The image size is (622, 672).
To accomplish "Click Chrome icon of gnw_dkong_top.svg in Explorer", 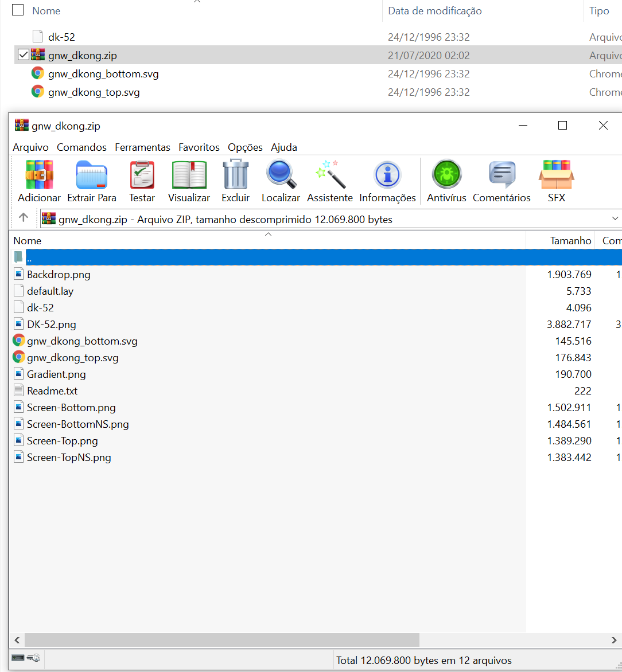I will 38,91.
